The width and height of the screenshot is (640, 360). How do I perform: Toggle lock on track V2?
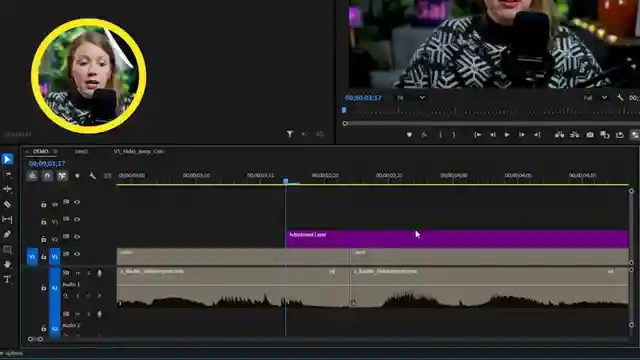click(44, 239)
